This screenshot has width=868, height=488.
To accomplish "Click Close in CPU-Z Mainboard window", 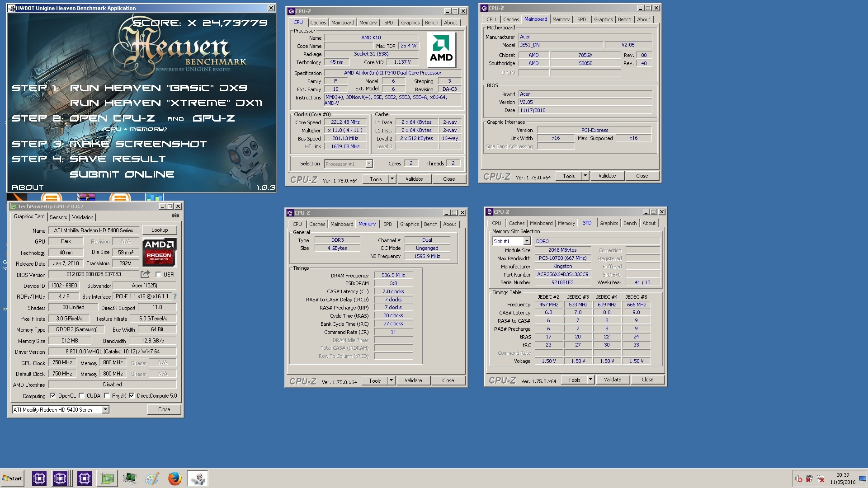I will coord(642,176).
